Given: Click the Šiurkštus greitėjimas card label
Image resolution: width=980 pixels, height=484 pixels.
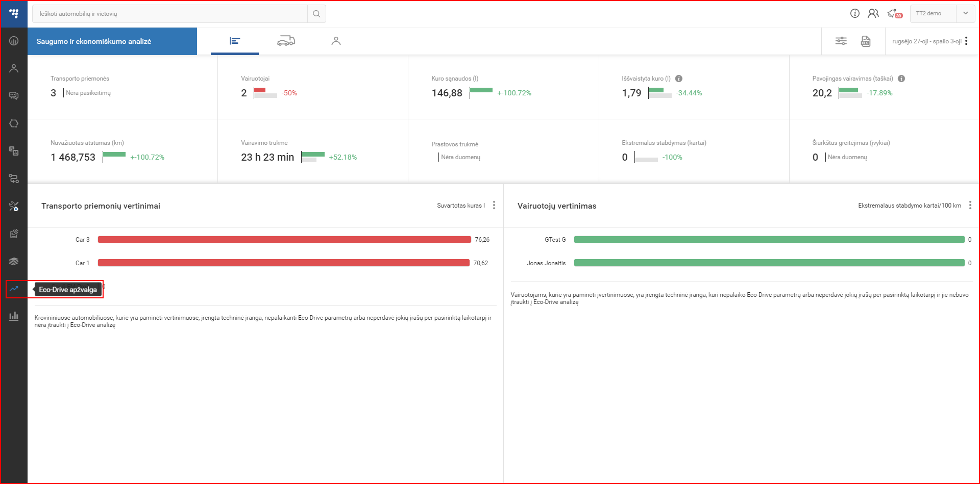Looking at the screenshot, I should [851, 143].
